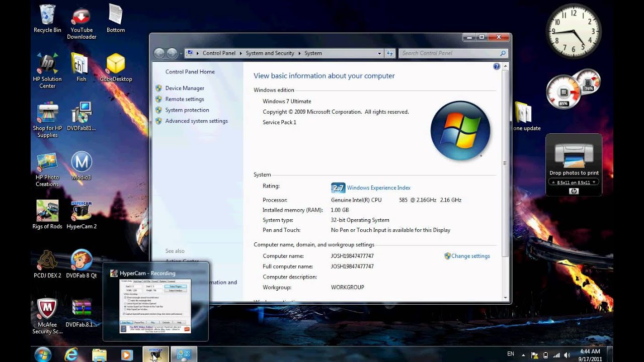Select the DVDFab.8.1 archive icon

click(81, 313)
